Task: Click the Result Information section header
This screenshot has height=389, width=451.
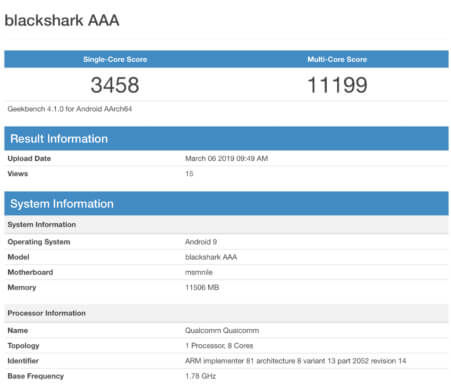Action: point(226,138)
